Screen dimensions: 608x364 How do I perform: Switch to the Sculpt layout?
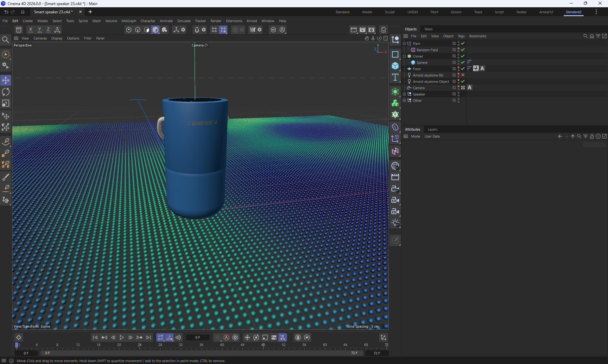tap(389, 12)
